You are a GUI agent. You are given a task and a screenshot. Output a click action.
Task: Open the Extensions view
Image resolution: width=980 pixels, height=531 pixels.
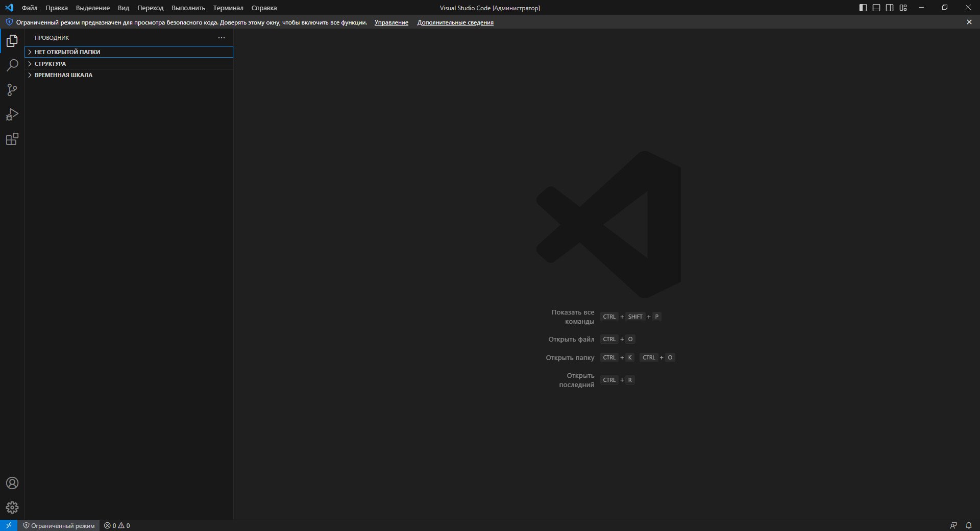pyautogui.click(x=12, y=139)
